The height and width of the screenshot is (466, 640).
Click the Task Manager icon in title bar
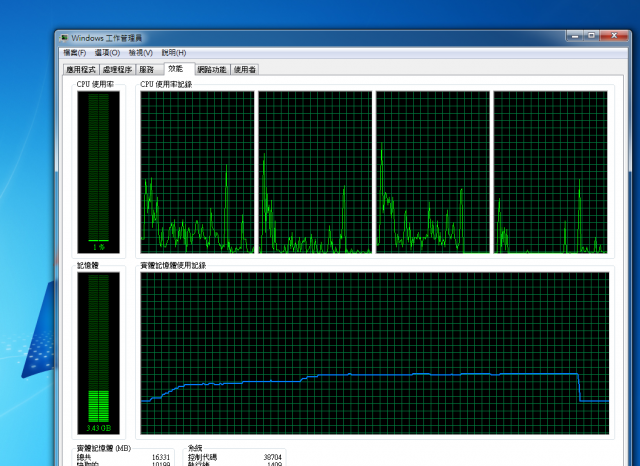[64, 38]
